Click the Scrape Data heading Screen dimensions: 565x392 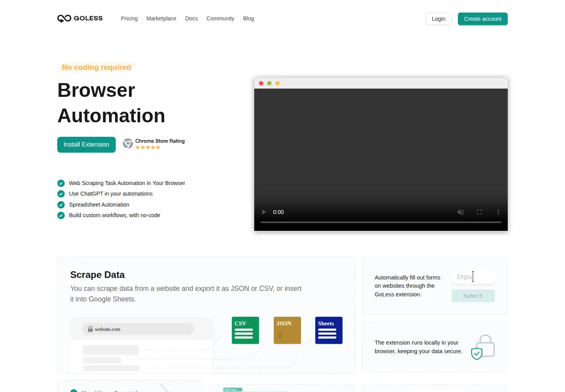click(97, 275)
